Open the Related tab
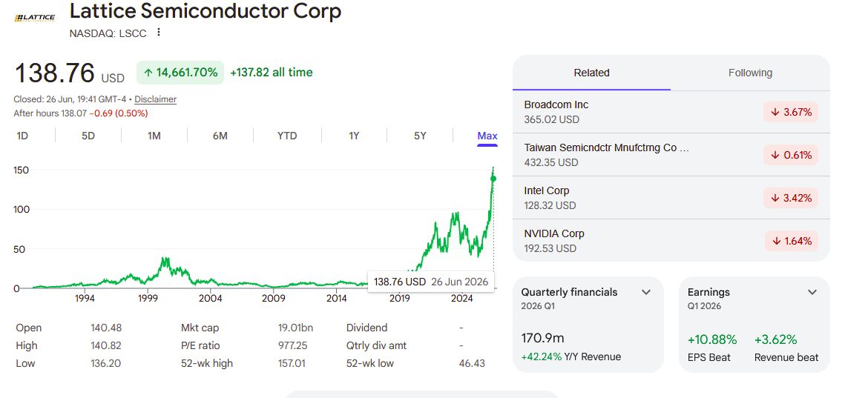 click(x=591, y=73)
